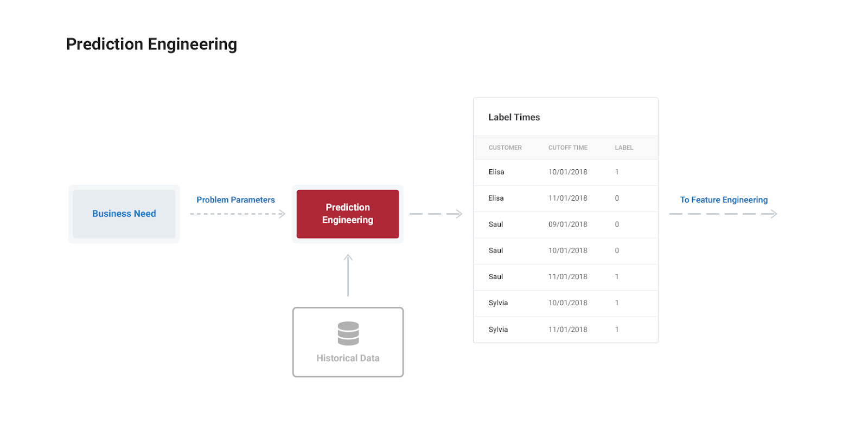Click the arrowhead pointing into Prediction Engineering
Screen dimensions: 868x444
(x=282, y=214)
